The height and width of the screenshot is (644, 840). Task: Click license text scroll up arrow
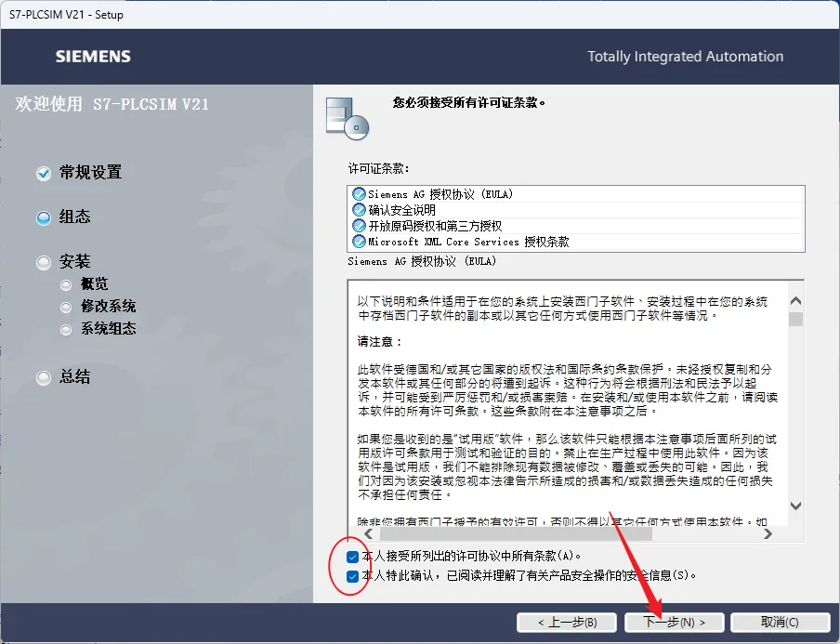(796, 300)
